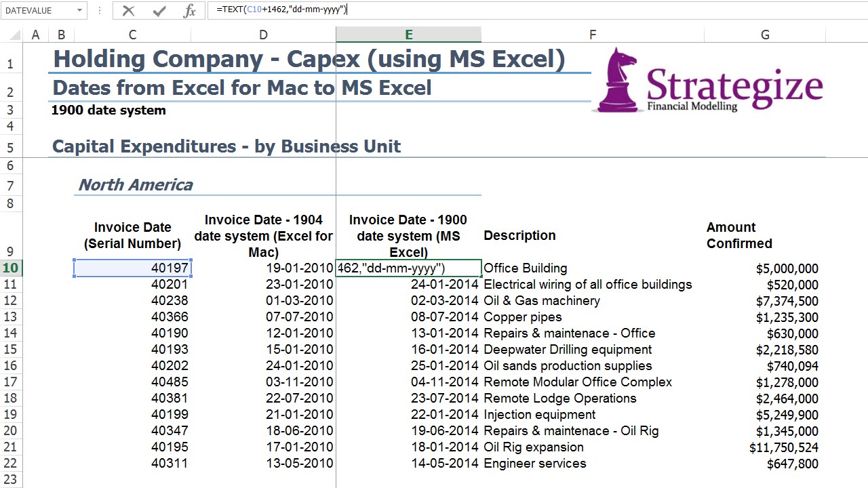
Task: Expand the Name Box dropdown arrow
Action: pos(80,11)
